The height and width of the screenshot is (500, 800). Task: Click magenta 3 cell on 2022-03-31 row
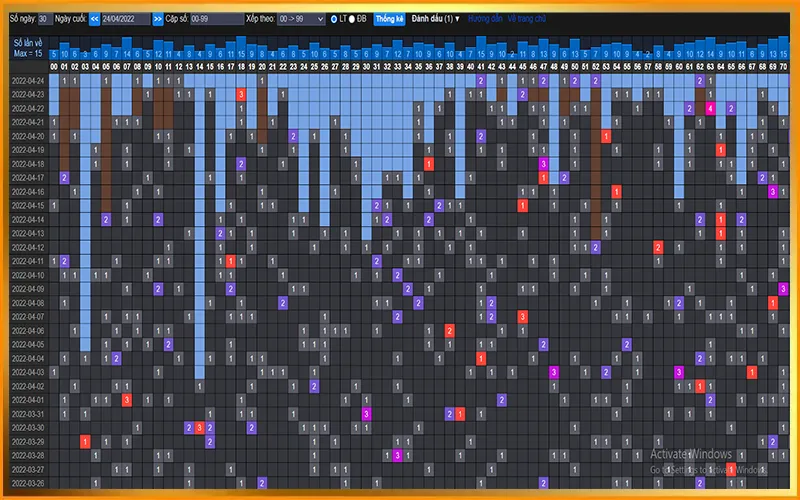click(x=366, y=414)
